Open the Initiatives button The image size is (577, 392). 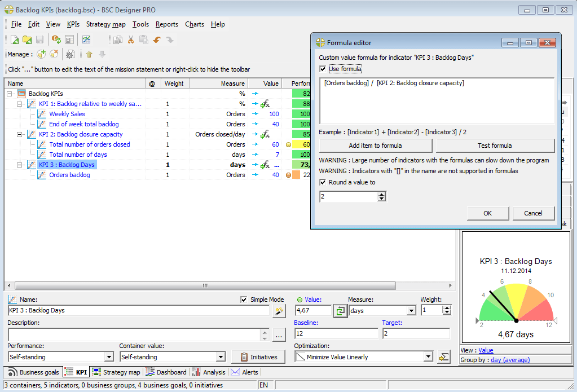point(258,357)
